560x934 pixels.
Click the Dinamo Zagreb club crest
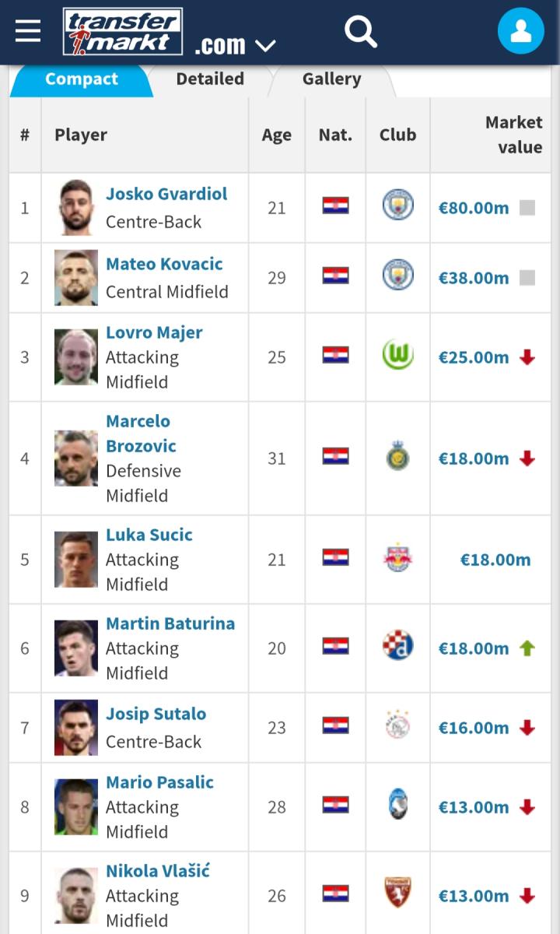click(398, 646)
